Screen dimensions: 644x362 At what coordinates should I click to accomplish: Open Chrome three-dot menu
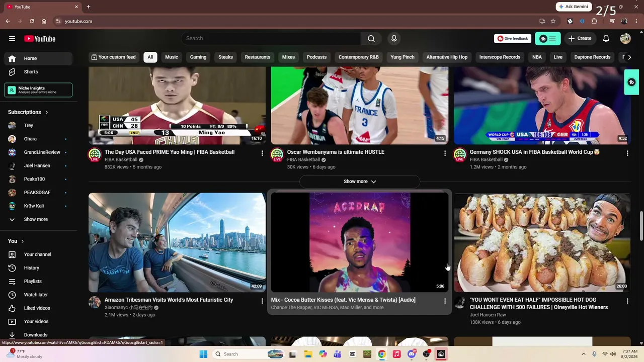(636, 21)
